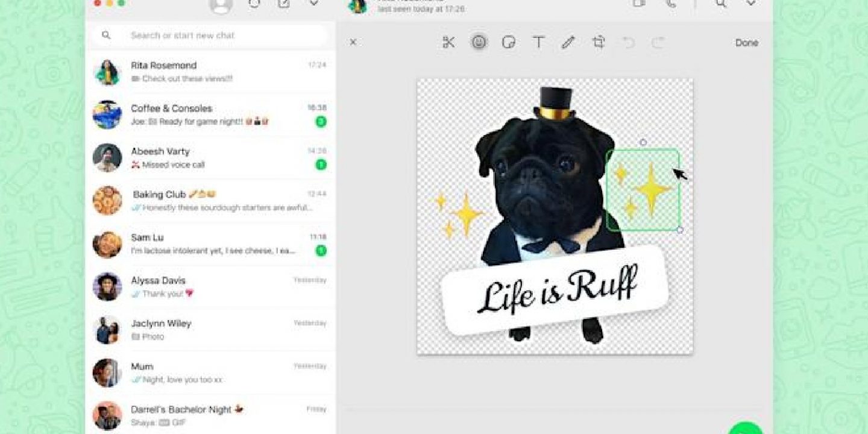Image resolution: width=868 pixels, height=434 pixels.
Task: Redo the last edit
Action: point(658,42)
